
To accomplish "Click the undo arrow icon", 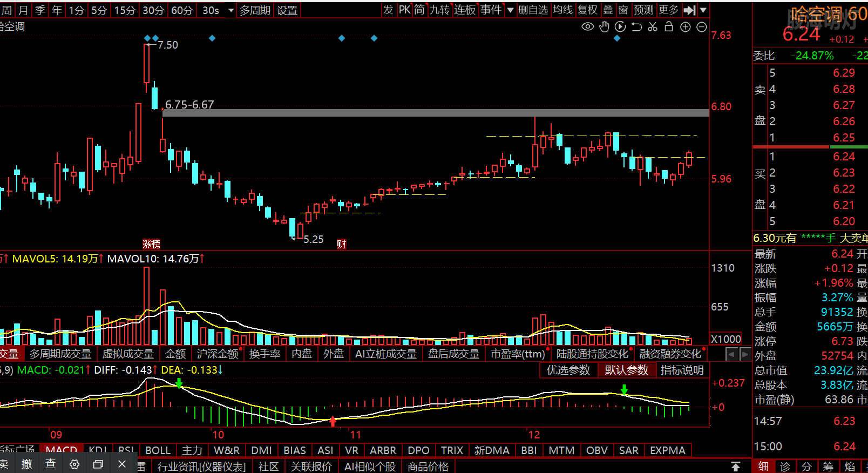I will click(636, 26).
